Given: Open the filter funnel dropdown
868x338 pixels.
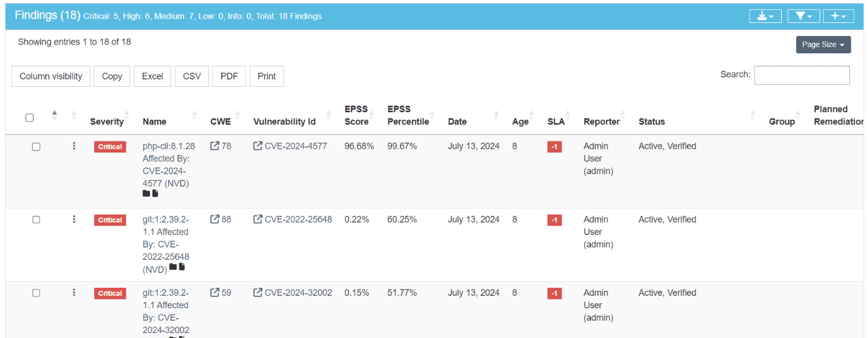Looking at the screenshot, I should coord(804,16).
